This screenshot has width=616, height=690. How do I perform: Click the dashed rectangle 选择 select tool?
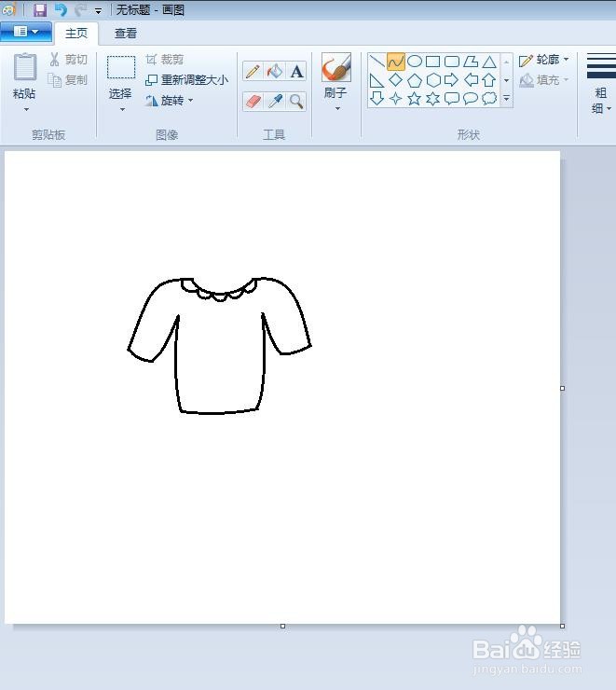121,67
